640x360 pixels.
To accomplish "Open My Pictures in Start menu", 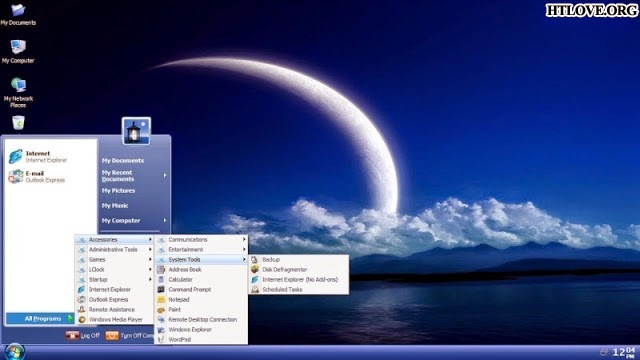I will pyautogui.click(x=118, y=191).
